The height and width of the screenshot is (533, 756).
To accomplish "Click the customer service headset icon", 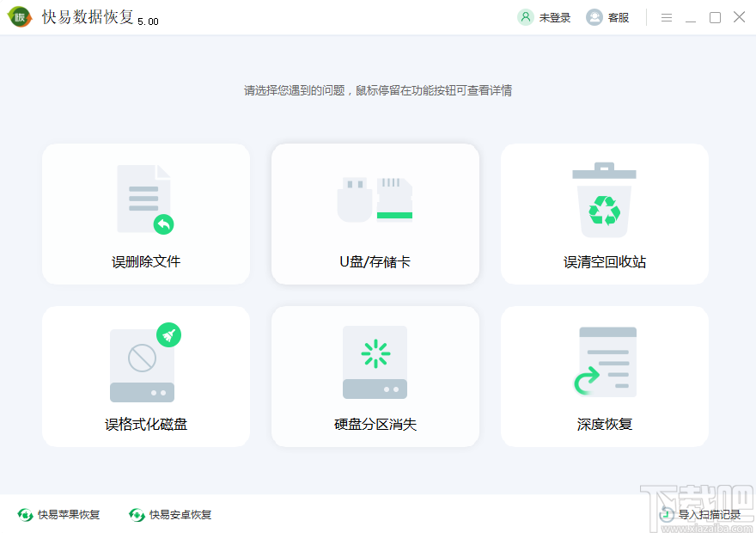I will coord(594,17).
